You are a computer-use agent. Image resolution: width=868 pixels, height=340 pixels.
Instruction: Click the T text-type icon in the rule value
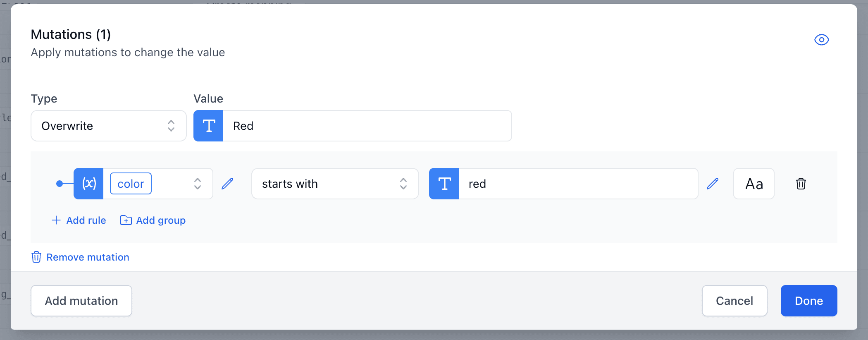point(444,184)
